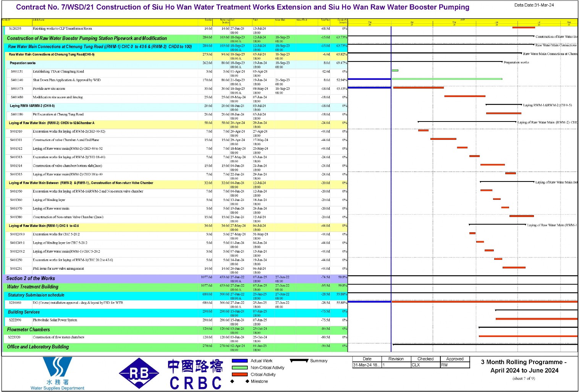Click the 3 Month Rolling Programme title

click(x=524, y=366)
